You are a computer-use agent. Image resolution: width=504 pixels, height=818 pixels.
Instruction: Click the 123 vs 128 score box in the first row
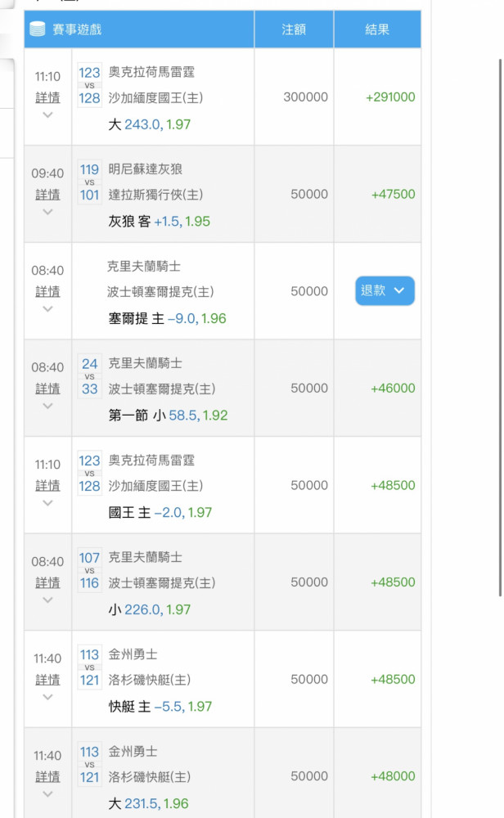coord(89,85)
